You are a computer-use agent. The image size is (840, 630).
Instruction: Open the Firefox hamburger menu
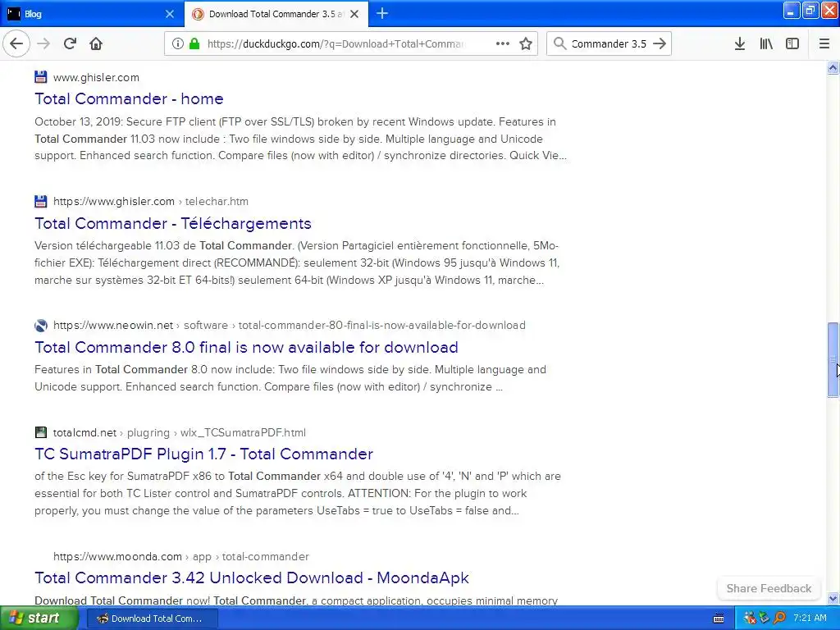824,43
